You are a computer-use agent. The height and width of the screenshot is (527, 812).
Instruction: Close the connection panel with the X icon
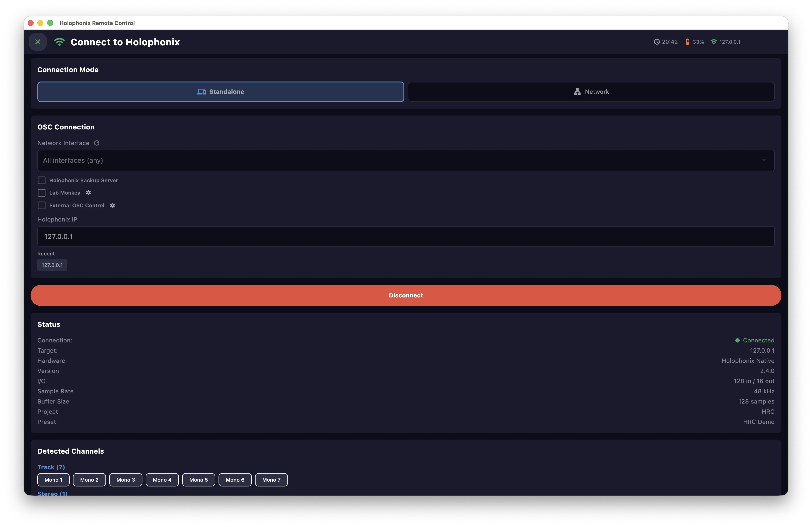click(38, 42)
